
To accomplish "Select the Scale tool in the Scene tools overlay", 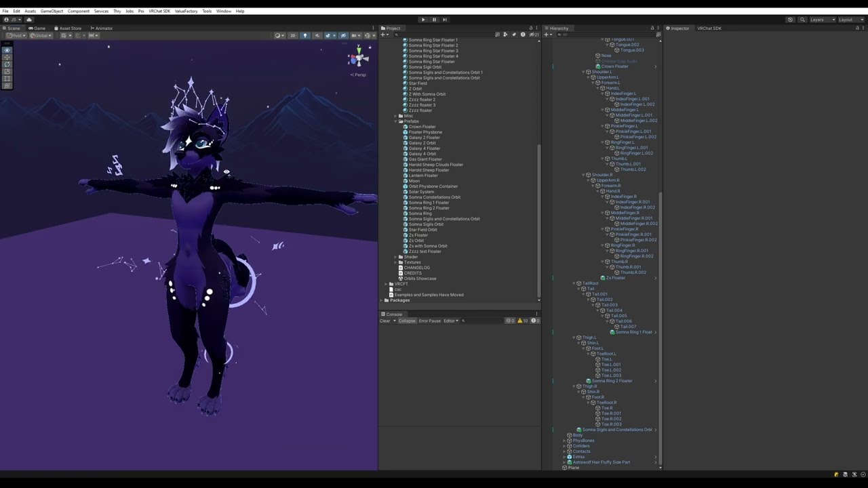I will (7, 72).
